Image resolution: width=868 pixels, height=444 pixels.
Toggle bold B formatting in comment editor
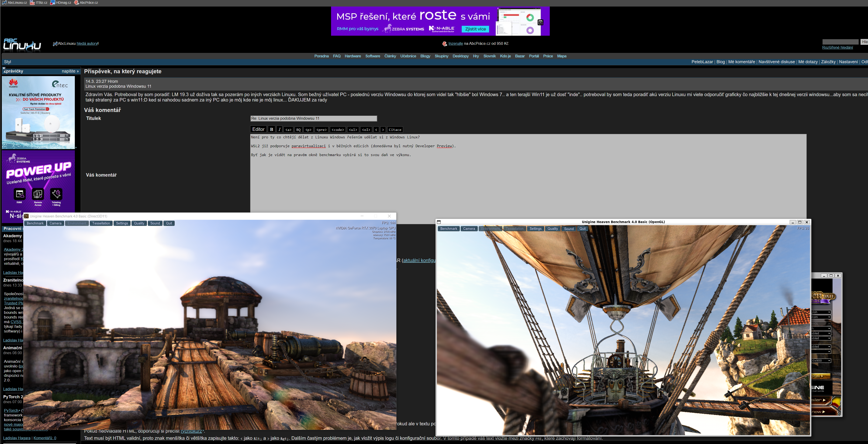point(272,129)
